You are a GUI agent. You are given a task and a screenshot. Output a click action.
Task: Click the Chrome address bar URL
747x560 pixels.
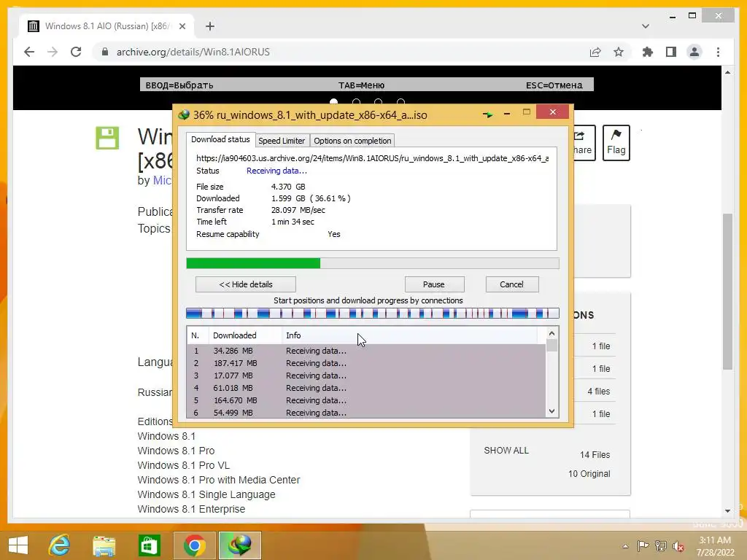pos(193,52)
